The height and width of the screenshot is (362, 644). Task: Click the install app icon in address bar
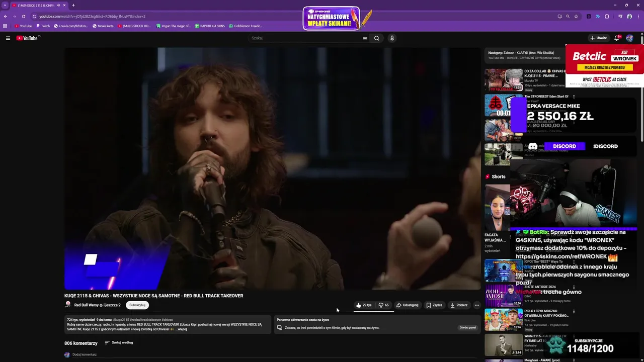pyautogui.click(x=559, y=17)
